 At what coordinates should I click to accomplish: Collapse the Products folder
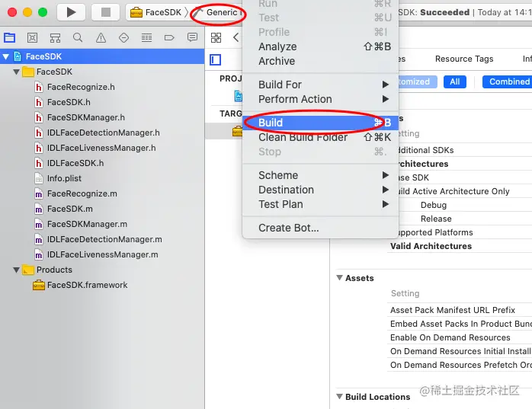coord(16,270)
